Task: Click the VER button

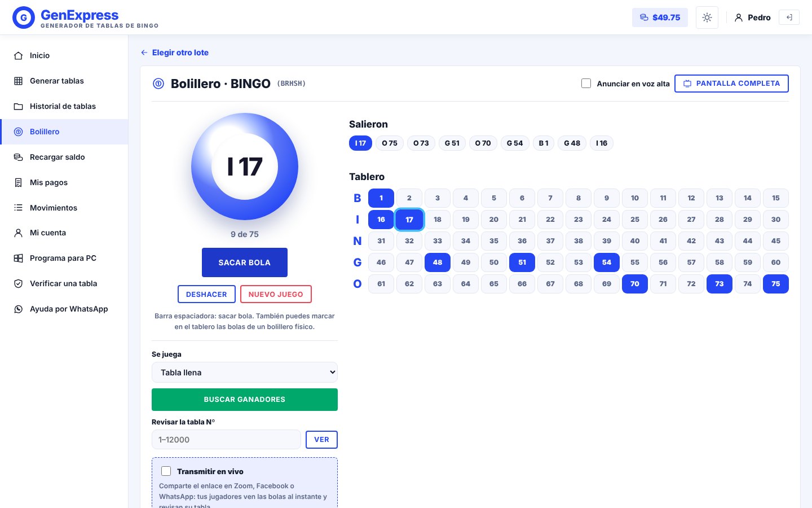Action: (x=321, y=440)
